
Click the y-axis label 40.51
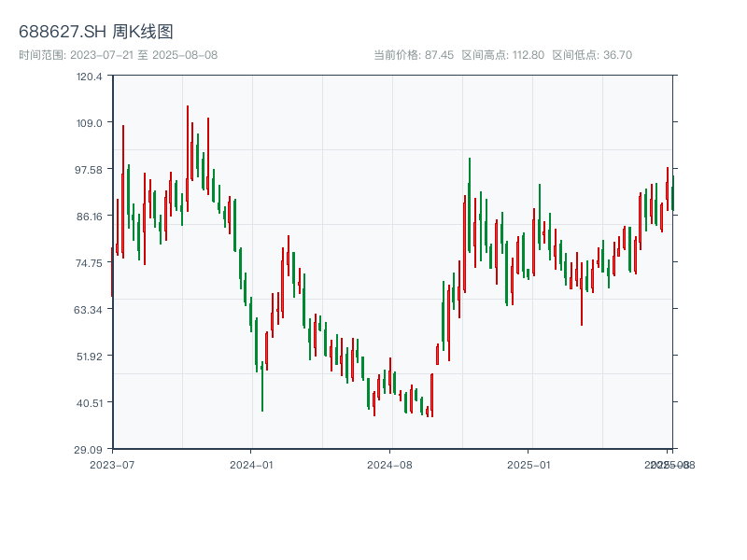(x=89, y=403)
